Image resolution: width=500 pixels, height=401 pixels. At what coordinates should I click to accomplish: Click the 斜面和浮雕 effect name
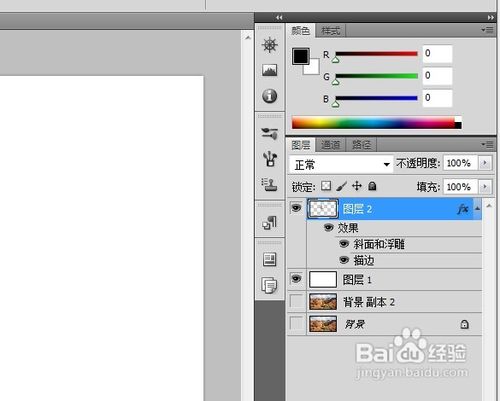[379, 244]
